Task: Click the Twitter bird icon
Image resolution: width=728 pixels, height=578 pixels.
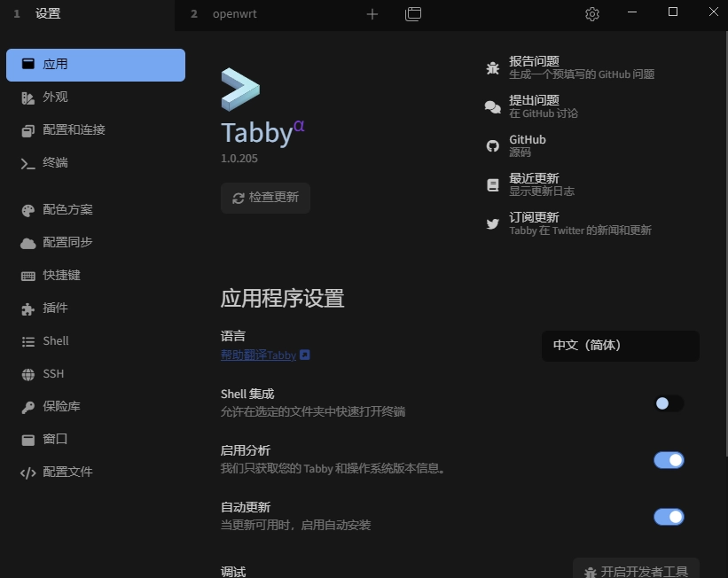Action: (493, 224)
